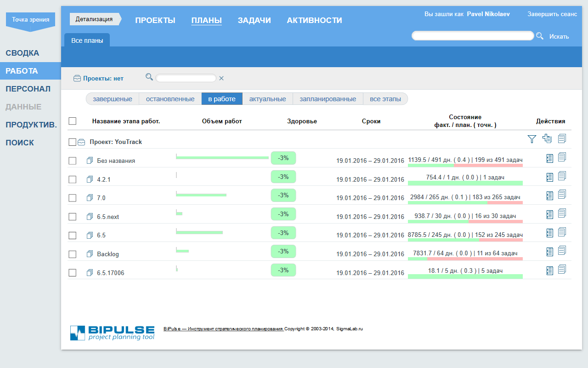Go to the ПЛАНЫ tab
The image size is (588, 368).
coord(207,20)
